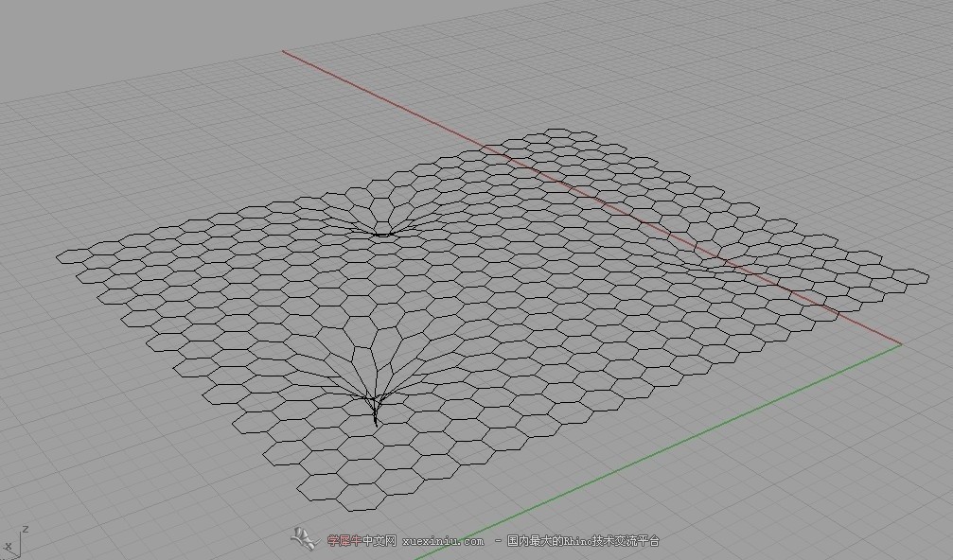Click the green Y-axis line
Screen dimensions: 953x560
(659, 451)
